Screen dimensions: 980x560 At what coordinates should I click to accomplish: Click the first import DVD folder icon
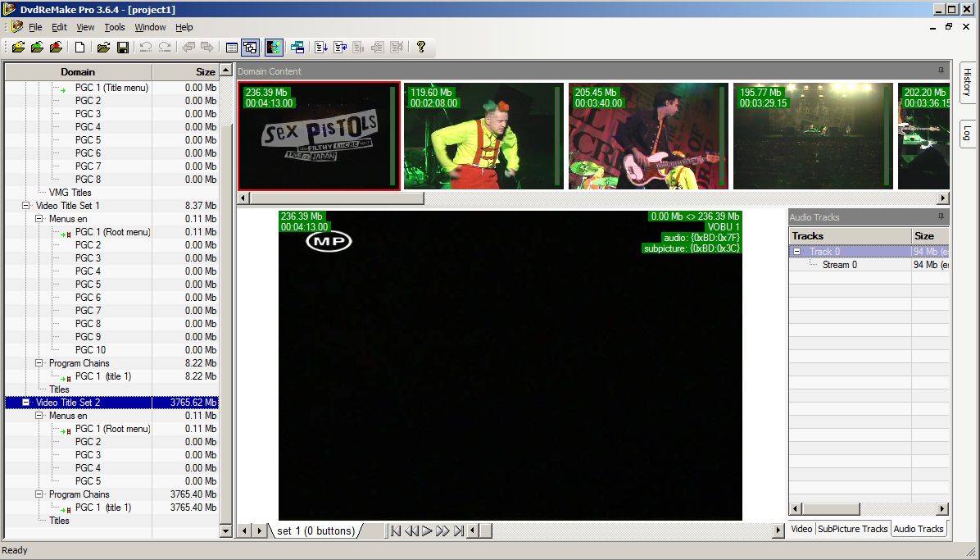[x=18, y=48]
